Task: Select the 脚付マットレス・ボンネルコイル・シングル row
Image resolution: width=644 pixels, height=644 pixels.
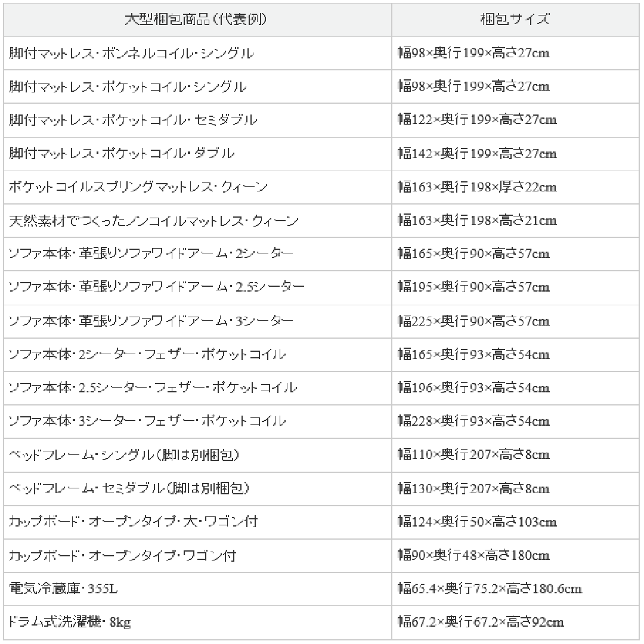Action: pyautogui.click(x=321, y=54)
